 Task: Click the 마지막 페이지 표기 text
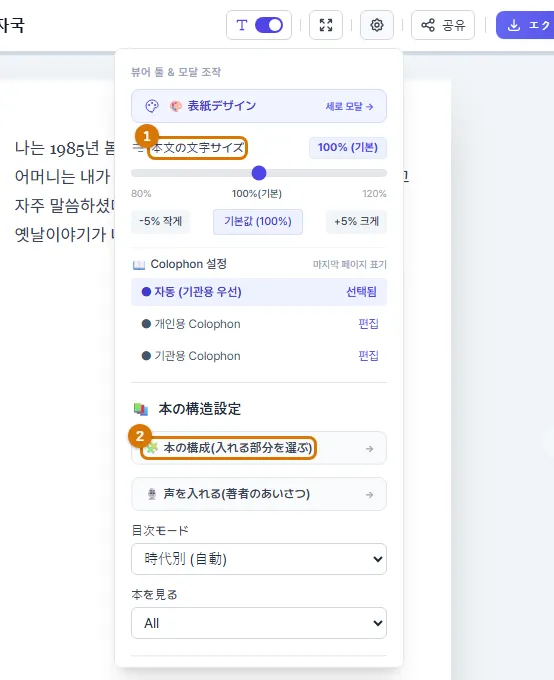point(350,265)
